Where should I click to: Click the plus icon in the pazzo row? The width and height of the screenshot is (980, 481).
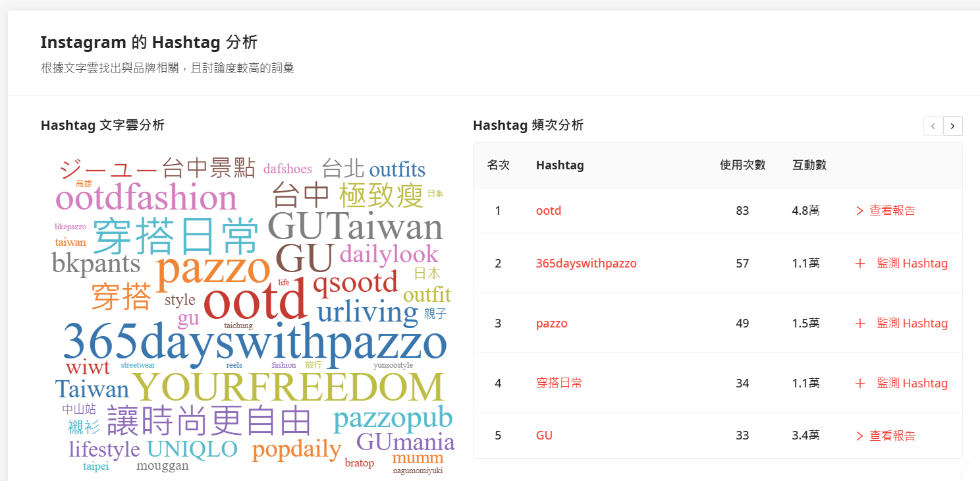pos(859,324)
